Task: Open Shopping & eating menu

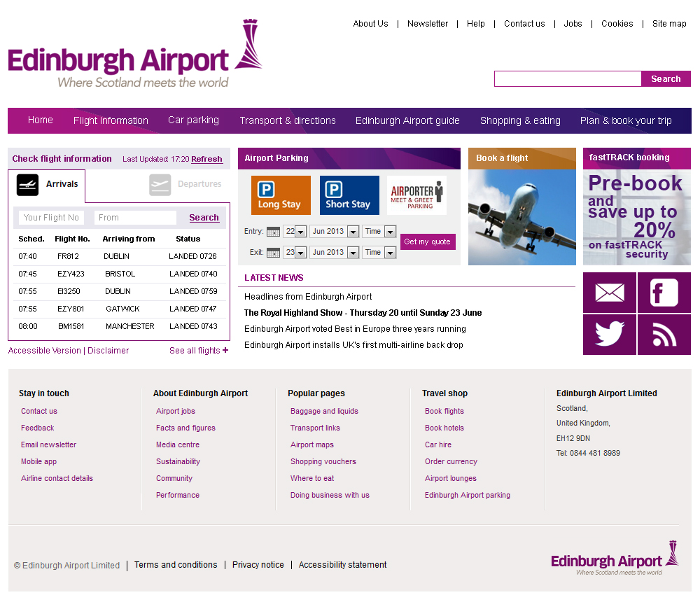Action: (520, 120)
